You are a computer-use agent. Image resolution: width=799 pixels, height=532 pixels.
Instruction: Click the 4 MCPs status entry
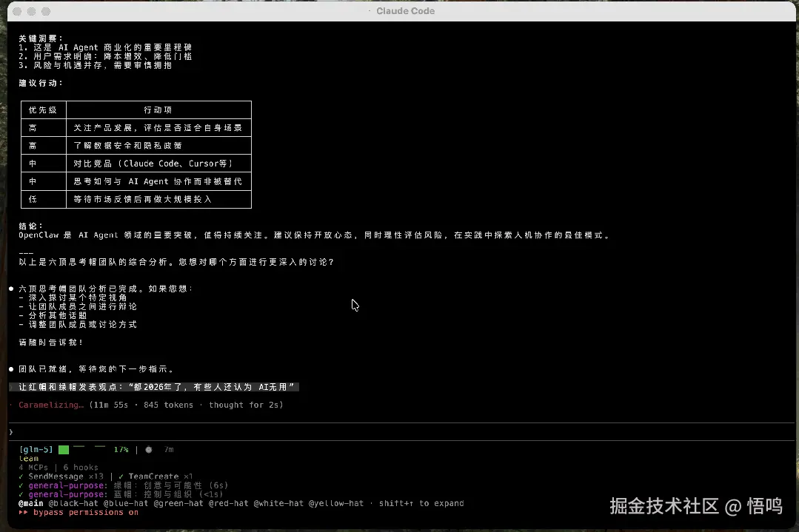33,468
